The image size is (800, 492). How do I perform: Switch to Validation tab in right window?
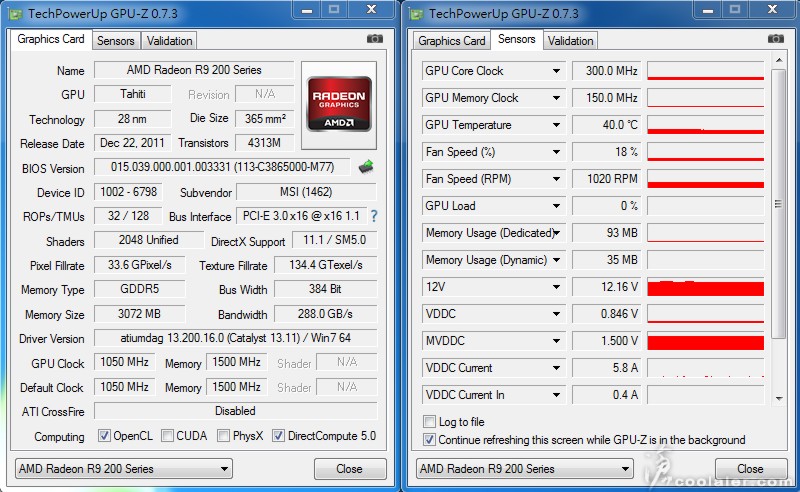tap(570, 41)
